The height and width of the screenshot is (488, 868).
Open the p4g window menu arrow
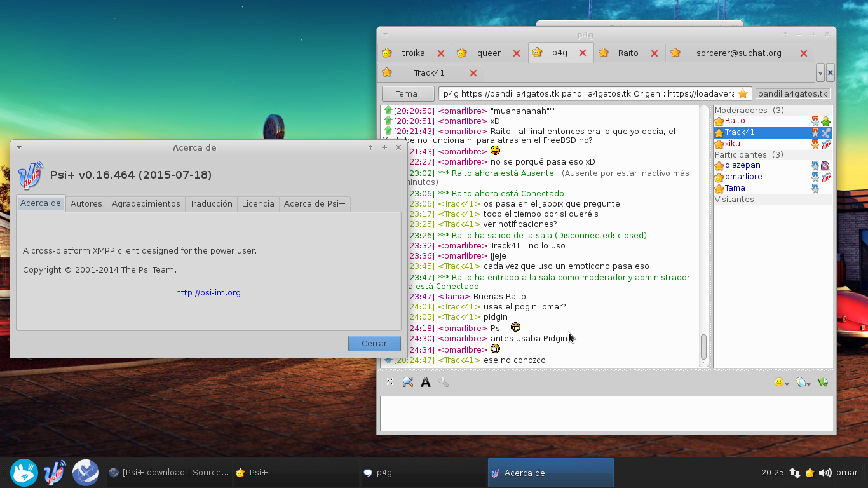pos(385,34)
